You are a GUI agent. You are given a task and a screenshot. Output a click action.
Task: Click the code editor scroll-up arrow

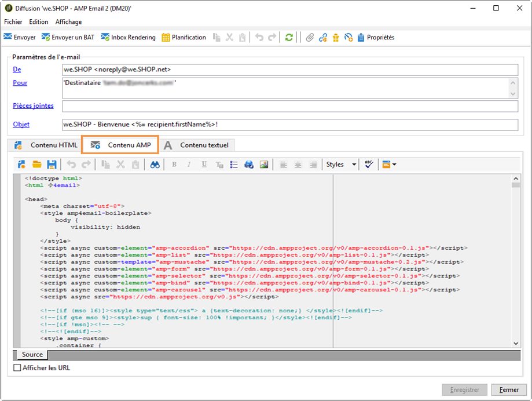pyautogui.click(x=516, y=178)
